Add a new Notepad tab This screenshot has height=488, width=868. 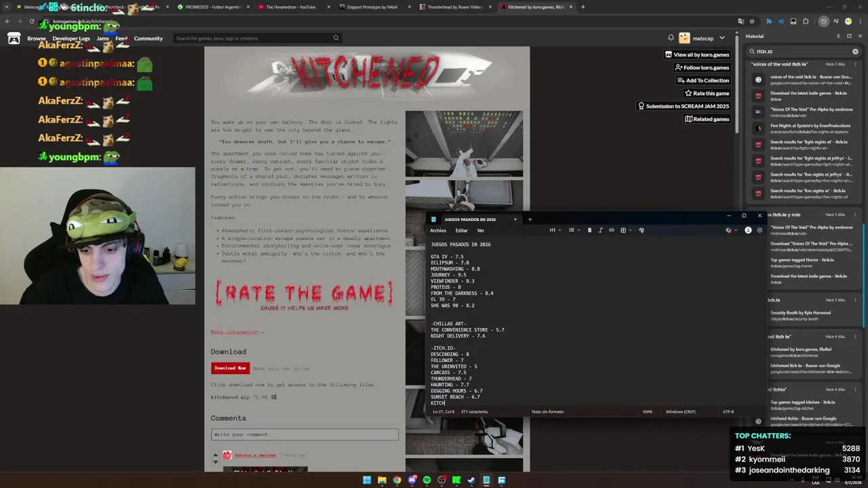tap(530, 219)
